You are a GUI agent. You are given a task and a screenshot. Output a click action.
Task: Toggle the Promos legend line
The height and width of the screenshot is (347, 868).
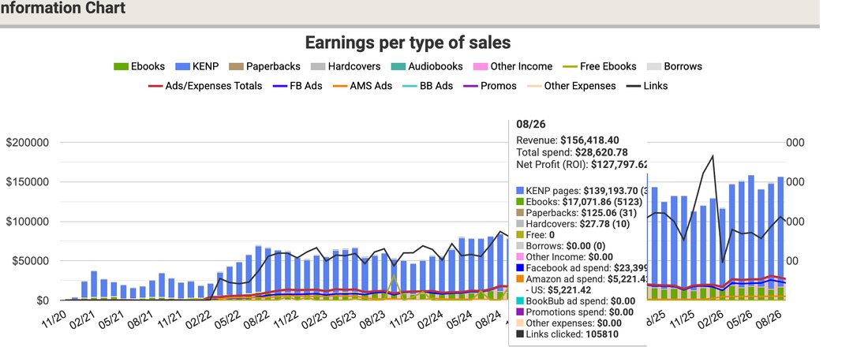(x=490, y=86)
